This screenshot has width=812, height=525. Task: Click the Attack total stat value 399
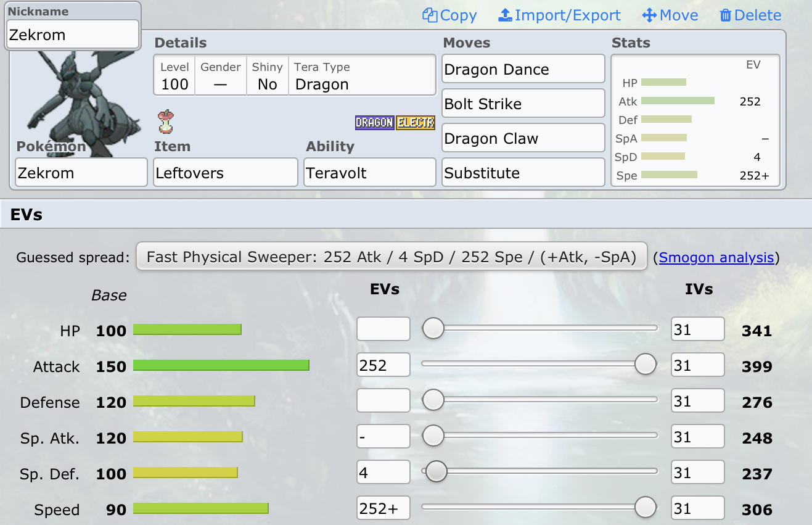[757, 367]
